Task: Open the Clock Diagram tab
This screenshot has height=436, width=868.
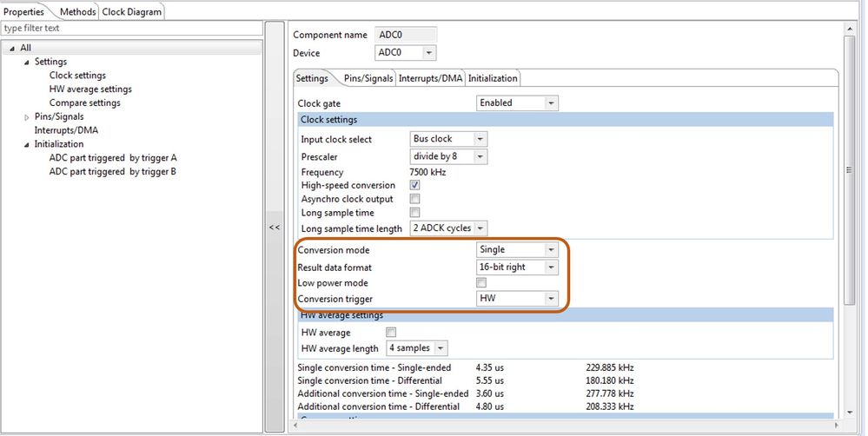Action: point(132,11)
